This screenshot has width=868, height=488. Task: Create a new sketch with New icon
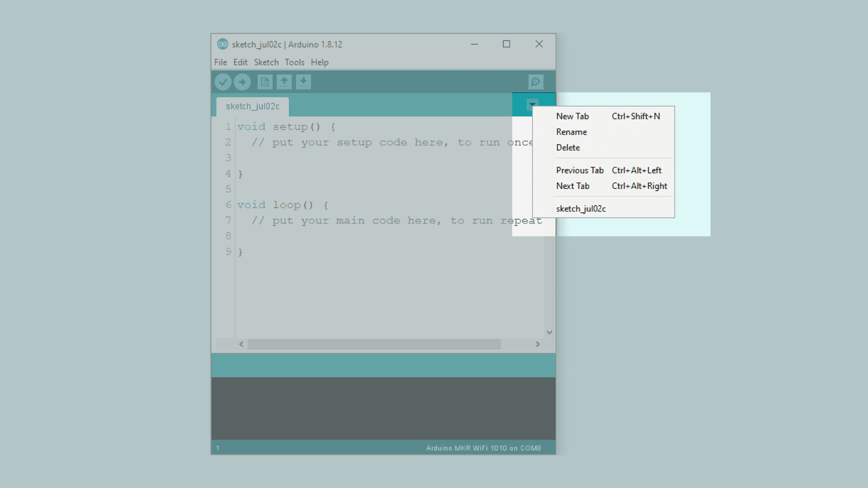click(x=265, y=82)
